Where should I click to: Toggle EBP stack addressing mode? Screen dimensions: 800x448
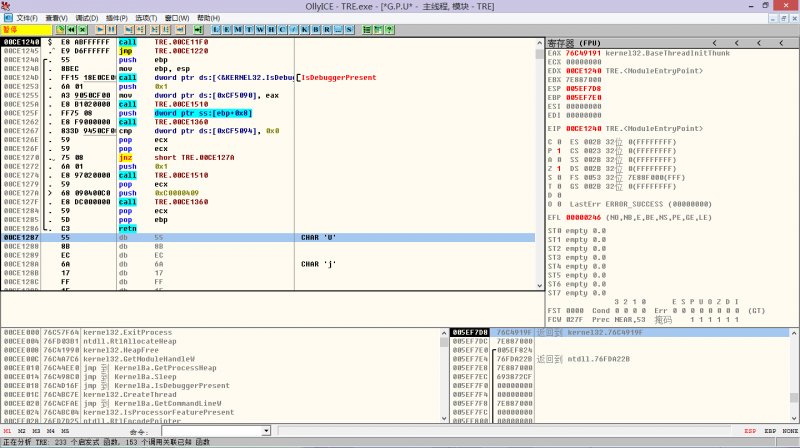[770, 431]
